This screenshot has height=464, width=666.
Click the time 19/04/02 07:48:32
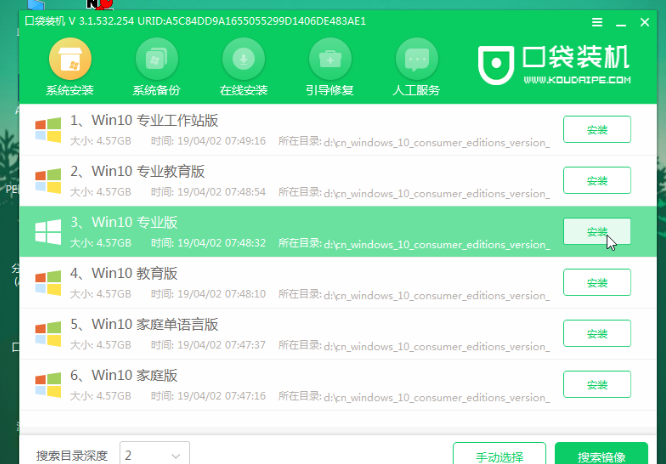pyautogui.click(x=221, y=243)
